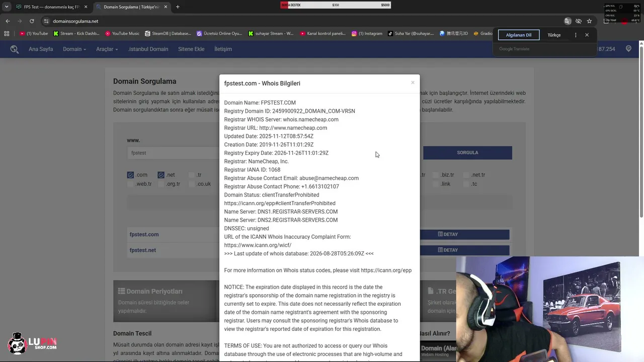Click the SORGULA search button
The height and width of the screenshot is (362, 644).
pos(467,152)
